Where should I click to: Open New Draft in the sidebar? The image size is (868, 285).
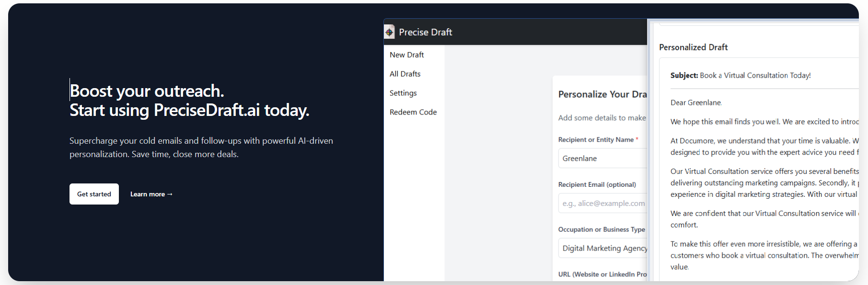(x=407, y=55)
